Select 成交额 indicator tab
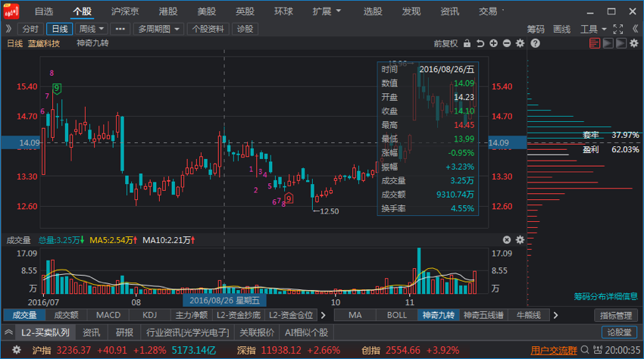This screenshot has height=359, width=644. point(66,315)
